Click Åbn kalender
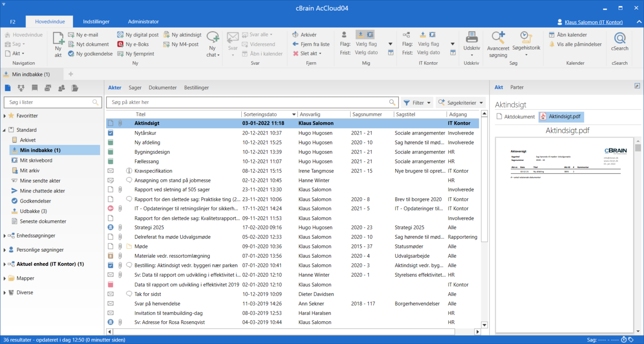Image resolution: width=644 pixels, height=344 pixels. (568, 35)
